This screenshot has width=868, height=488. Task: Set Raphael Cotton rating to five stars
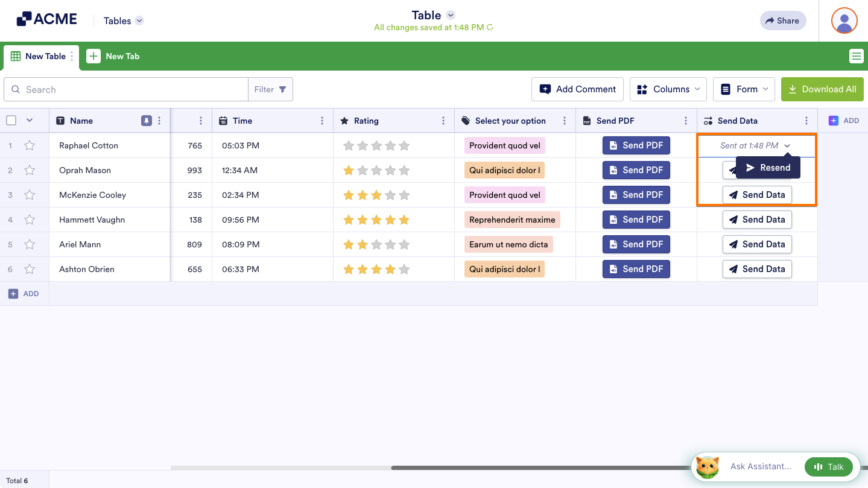404,145
